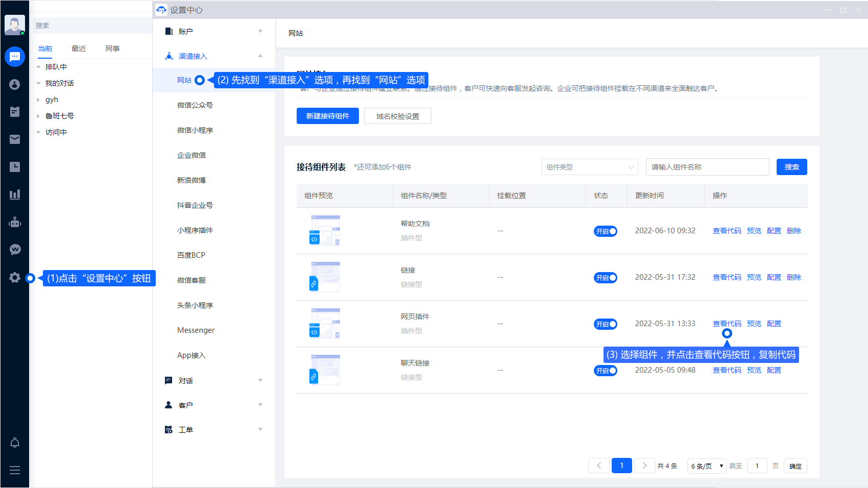
Task: Open the notification bell icon
Action: coord(15,443)
